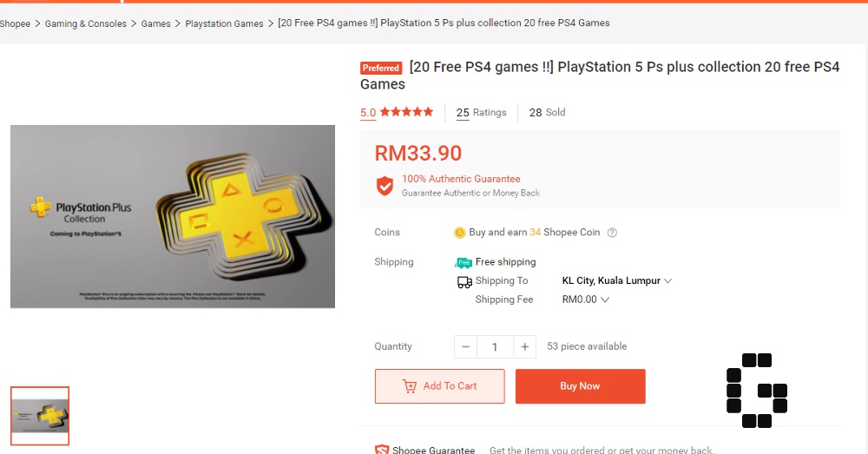Open the Gaming & Consoles breadcrumb
Screen dimensions: 868x454
86,23
